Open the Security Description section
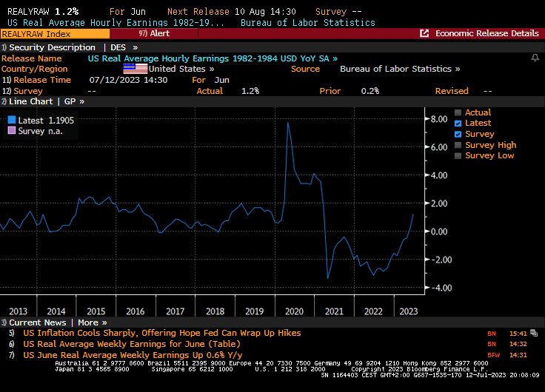Screen dimensions: 545x392 (48, 47)
